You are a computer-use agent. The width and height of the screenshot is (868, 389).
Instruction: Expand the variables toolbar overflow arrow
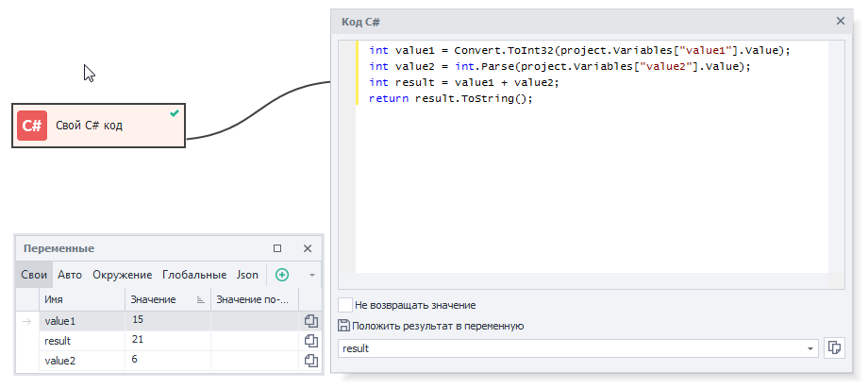[x=311, y=275]
